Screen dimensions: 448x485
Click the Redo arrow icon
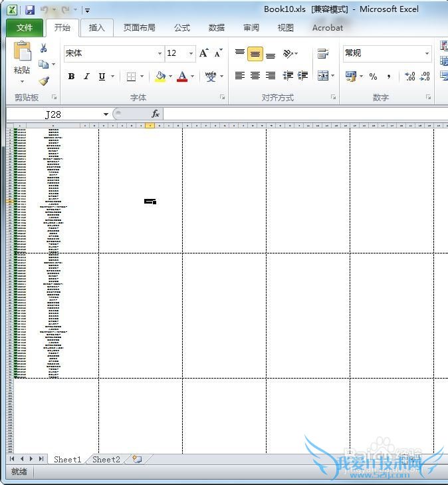[65, 10]
